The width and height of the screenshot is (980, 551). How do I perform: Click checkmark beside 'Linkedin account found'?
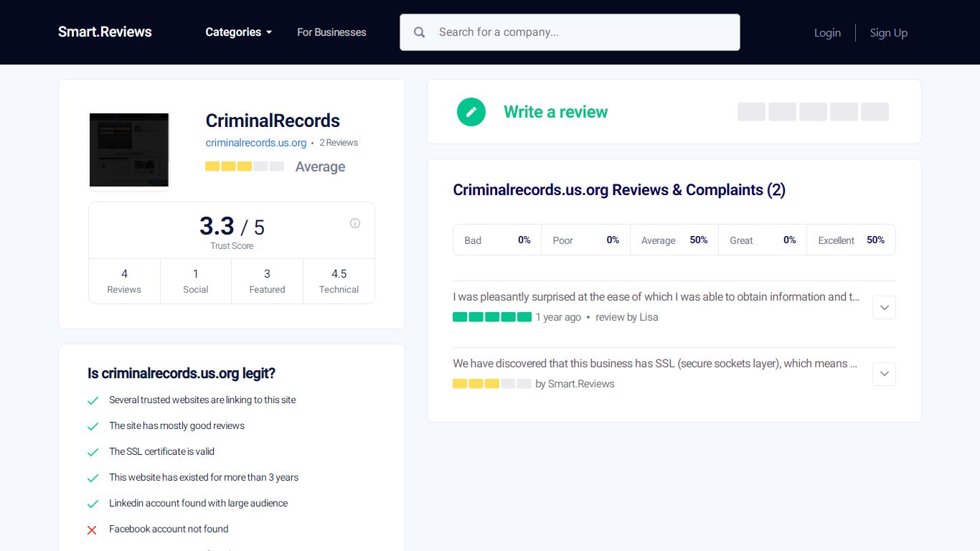pyautogui.click(x=93, y=504)
